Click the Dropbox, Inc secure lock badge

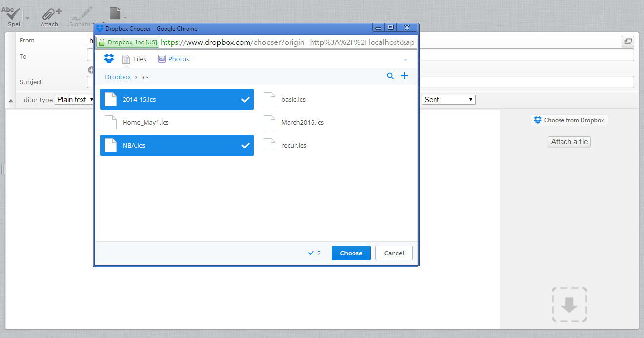(x=127, y=42)
